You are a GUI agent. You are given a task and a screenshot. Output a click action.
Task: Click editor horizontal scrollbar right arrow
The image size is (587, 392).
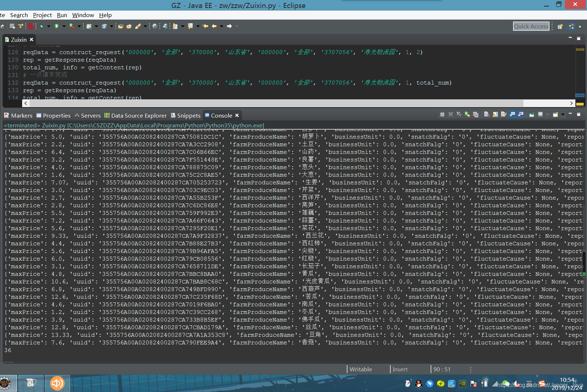(x=571, y=103)
